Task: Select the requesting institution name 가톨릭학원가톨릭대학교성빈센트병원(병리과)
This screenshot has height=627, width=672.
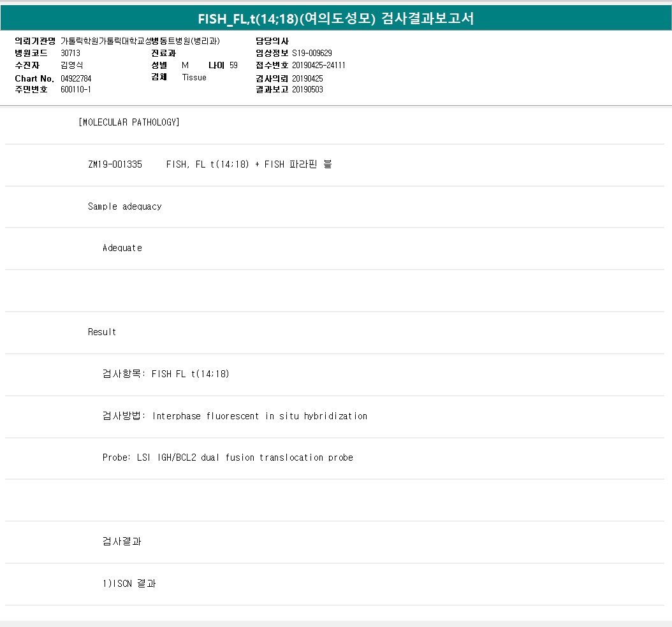Action: click(x=140, y=41)
